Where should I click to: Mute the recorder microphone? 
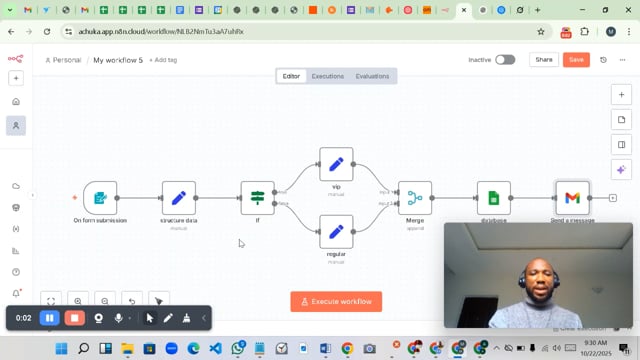tap(118, 318)
